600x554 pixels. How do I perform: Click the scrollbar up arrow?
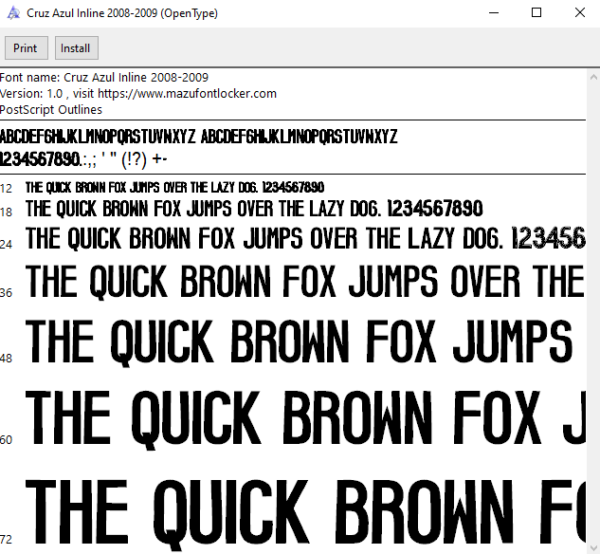[593, 77]
